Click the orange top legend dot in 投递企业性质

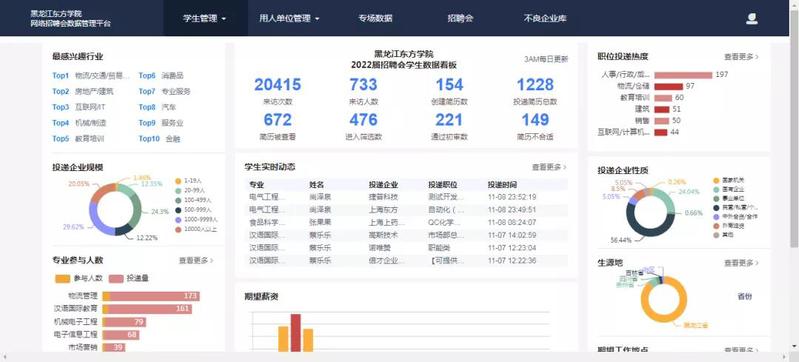[716, 180]
